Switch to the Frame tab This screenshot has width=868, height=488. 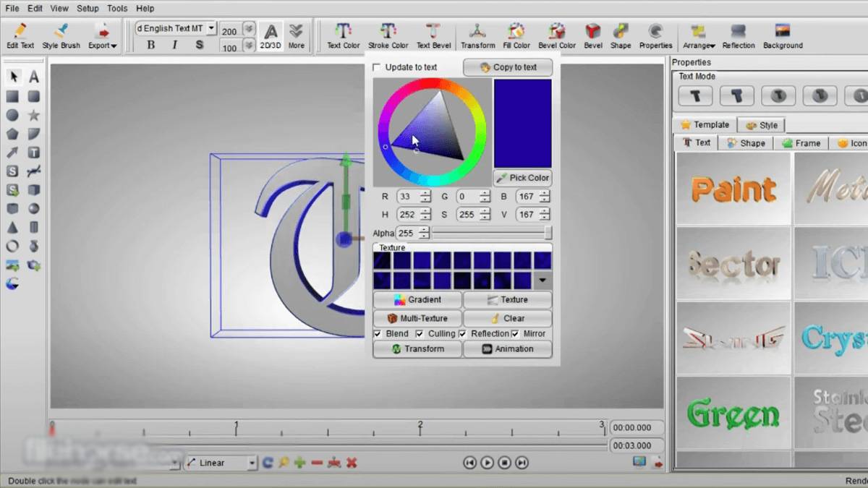[x=801, y=143]
